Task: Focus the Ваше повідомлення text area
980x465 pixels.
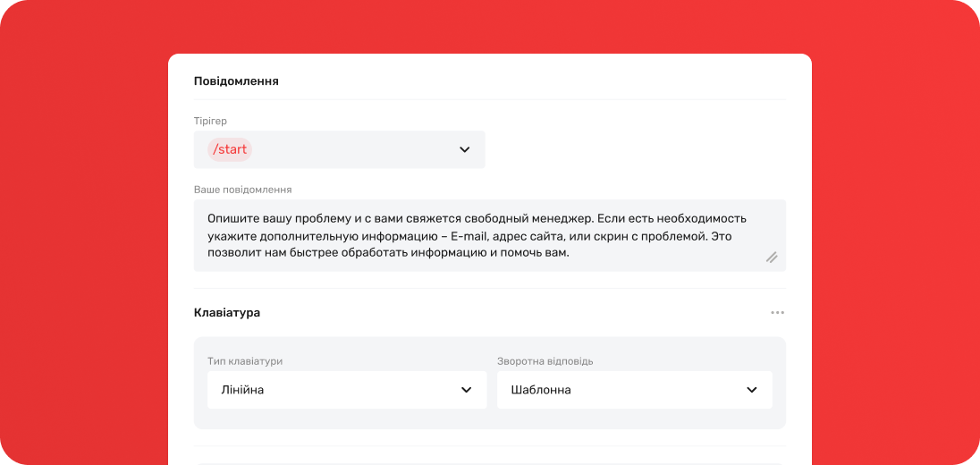Action: click(x=483, y=235)
